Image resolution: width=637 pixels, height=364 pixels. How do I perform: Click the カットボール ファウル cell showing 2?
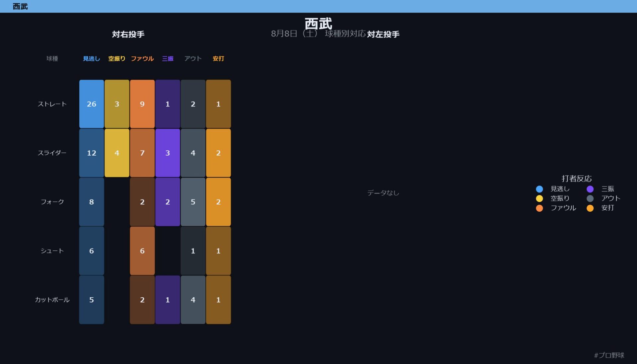coord(142,300)
